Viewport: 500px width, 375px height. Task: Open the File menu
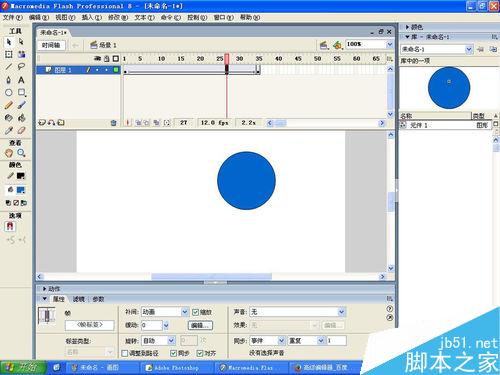[13, 17]
